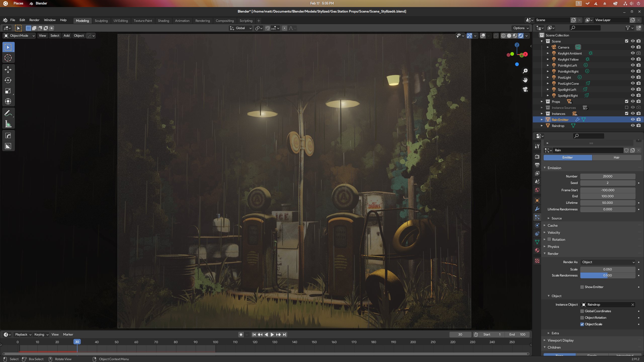Screen dimensions: 644x362
Task: Open the viewport Add menu
Action: [x=66, y=36]
